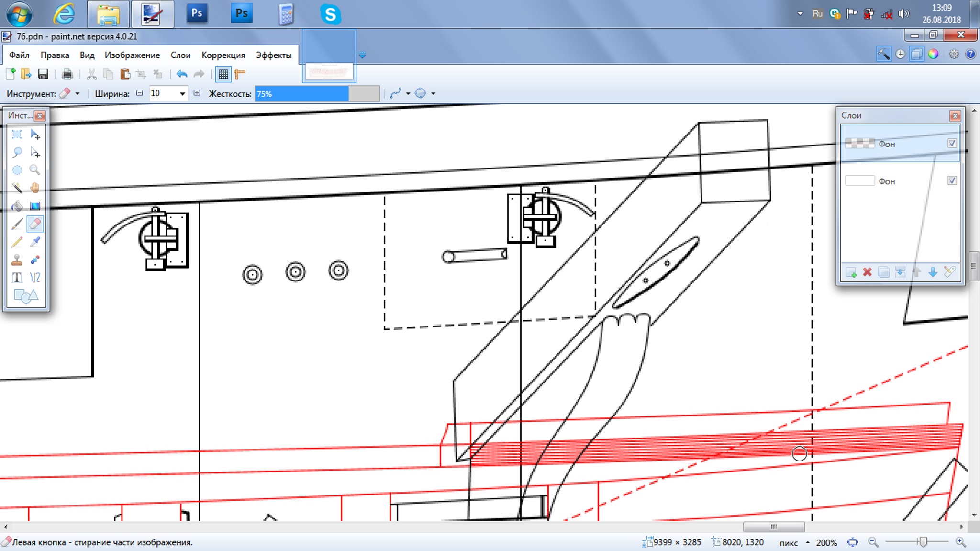Open the Ширина width dropdown arrow
The width and height of the screenshot is (980, 551).
pyautogui.click(x=182, y=94)
